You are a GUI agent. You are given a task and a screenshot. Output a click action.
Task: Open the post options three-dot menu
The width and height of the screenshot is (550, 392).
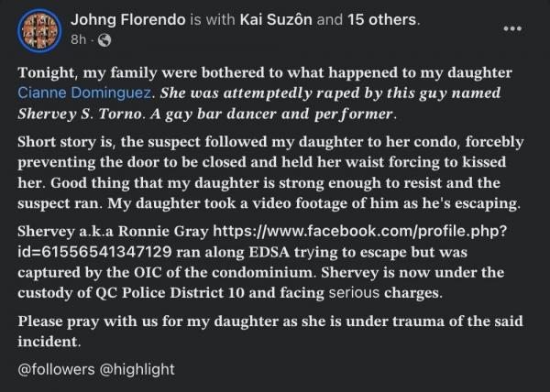[515, 28]
